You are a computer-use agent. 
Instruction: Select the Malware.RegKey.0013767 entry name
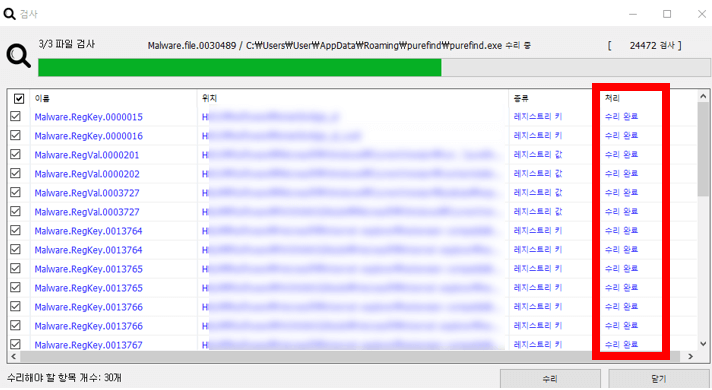coord(89,345)
